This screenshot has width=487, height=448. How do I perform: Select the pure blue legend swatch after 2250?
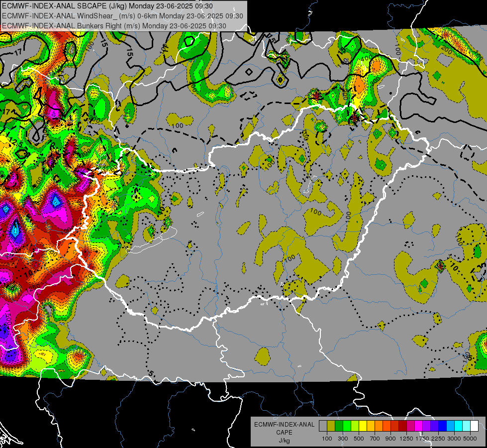(x=443, y=426)
